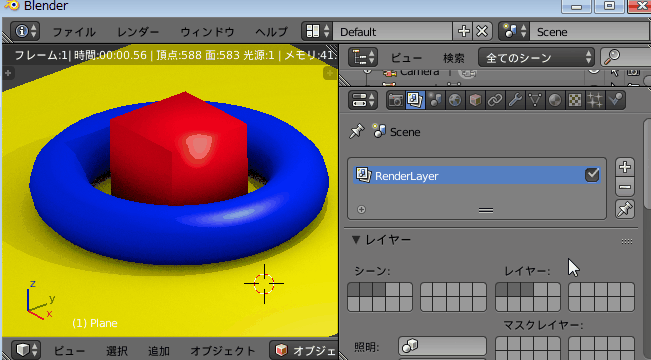The height and width of the screenshot is (360, 651).
Task: Show list filter options below RenderLayer
Action: tap(361, 209)
